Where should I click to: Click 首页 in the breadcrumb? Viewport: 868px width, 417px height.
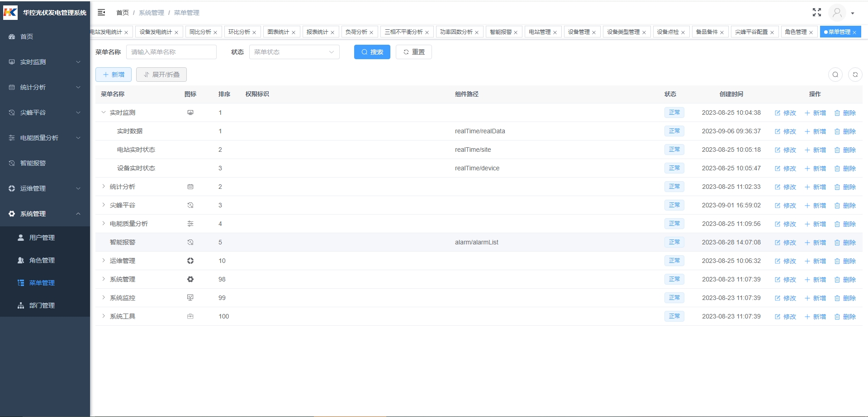pos(123,13)
